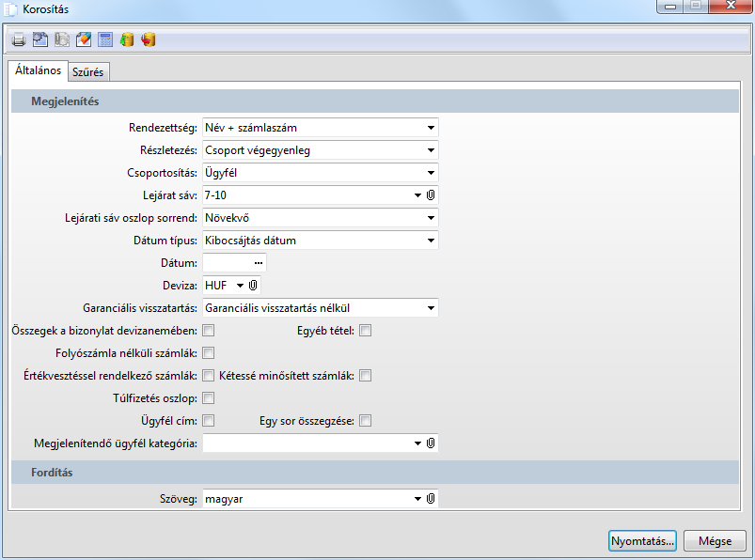This screenshot has width=755, height=560.
Task: Open the Deviza currency dropdown arrow
Action: (240, 286)
